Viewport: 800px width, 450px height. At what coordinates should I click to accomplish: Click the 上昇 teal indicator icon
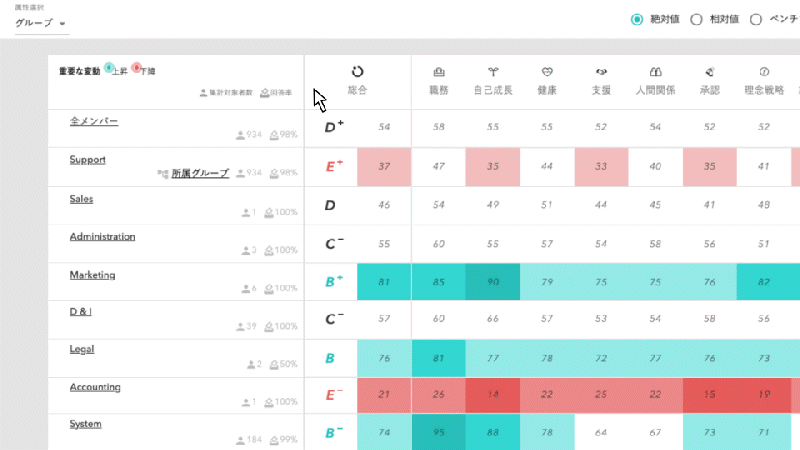pos(109,67)
